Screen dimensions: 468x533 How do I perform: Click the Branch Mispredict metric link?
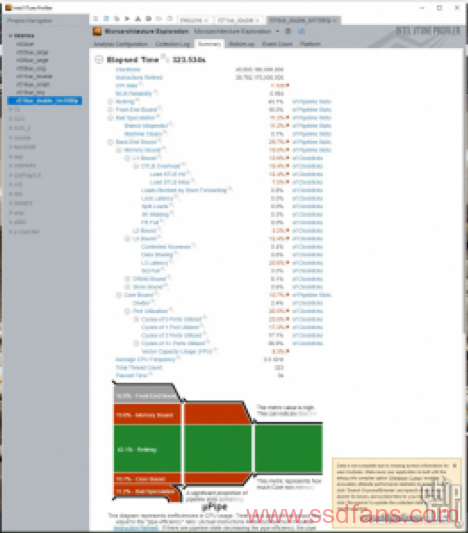pyautogui.click(x=146, y=126)
